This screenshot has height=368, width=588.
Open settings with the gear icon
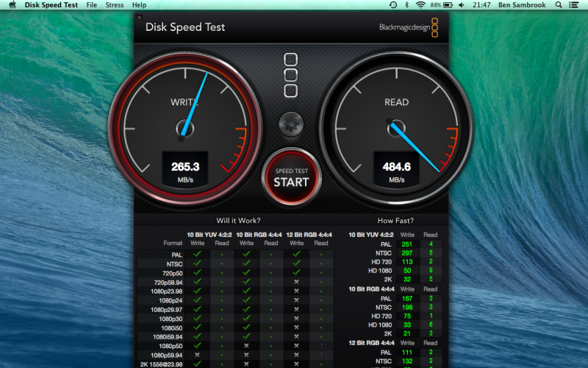291,124
